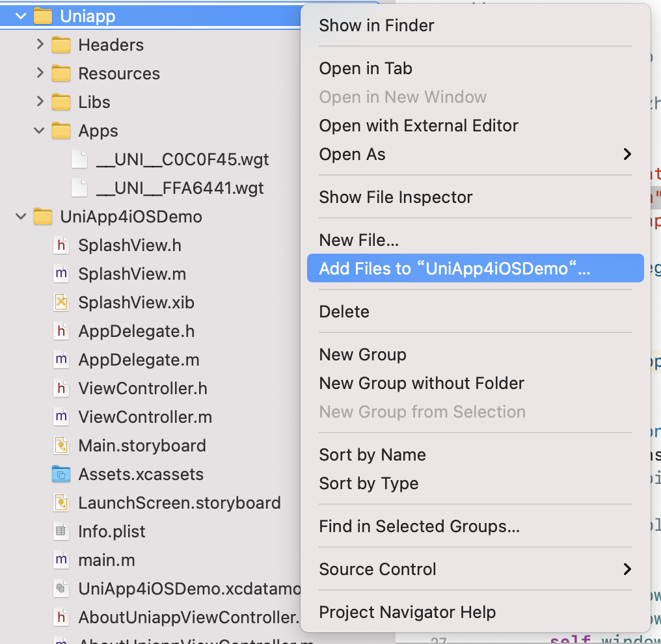Choose Sort by Type
This screenshot has height=644, width=661.
(x=476, y=484)
